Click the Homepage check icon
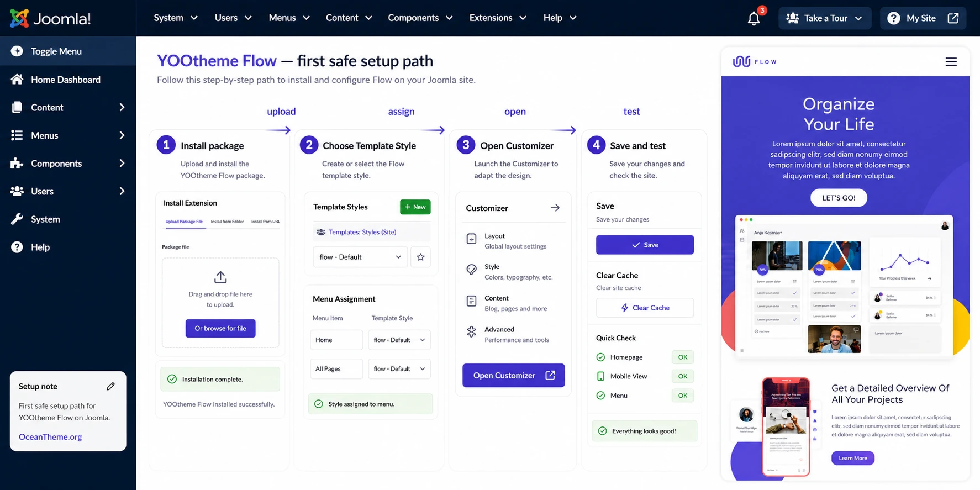 pyautogui.click(x=600, y=357)
